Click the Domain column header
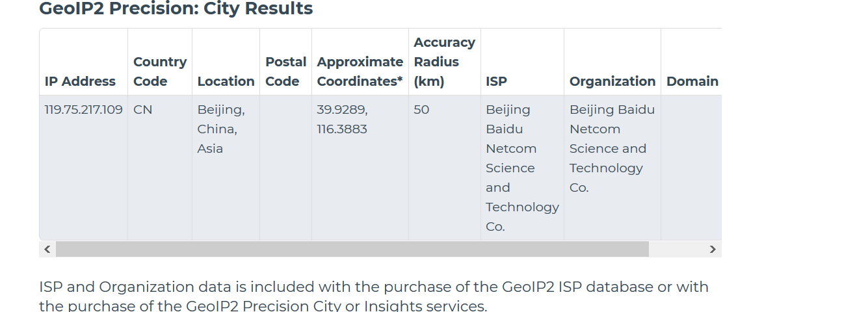The width and height of the screenshot is (868, 312). tap(692, 81)
